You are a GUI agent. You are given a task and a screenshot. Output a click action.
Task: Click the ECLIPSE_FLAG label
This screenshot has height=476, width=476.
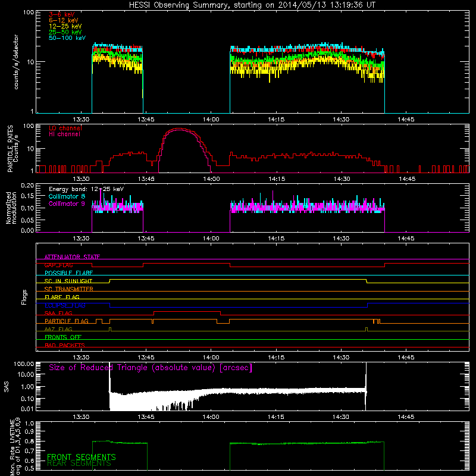65,305
